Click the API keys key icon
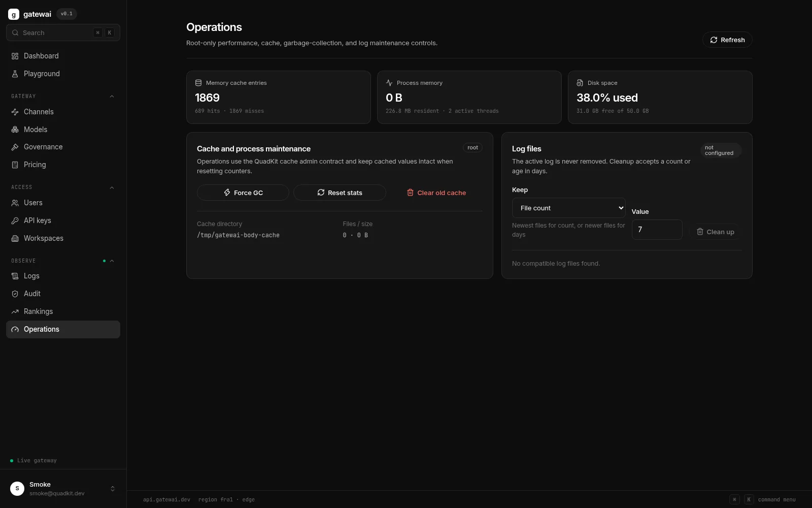This screenshot has width=812, height=508. (15, 220)
